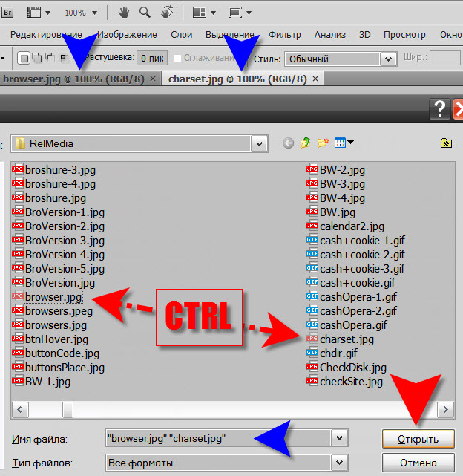Open the Просмотр menu
This screenshot has height=476, width=463.
click(404, 35)
